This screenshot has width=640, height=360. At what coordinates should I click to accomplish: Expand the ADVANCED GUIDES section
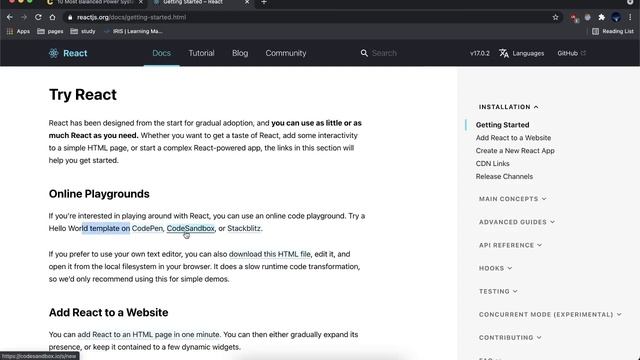pyautogui.click(x=517, y=222)
